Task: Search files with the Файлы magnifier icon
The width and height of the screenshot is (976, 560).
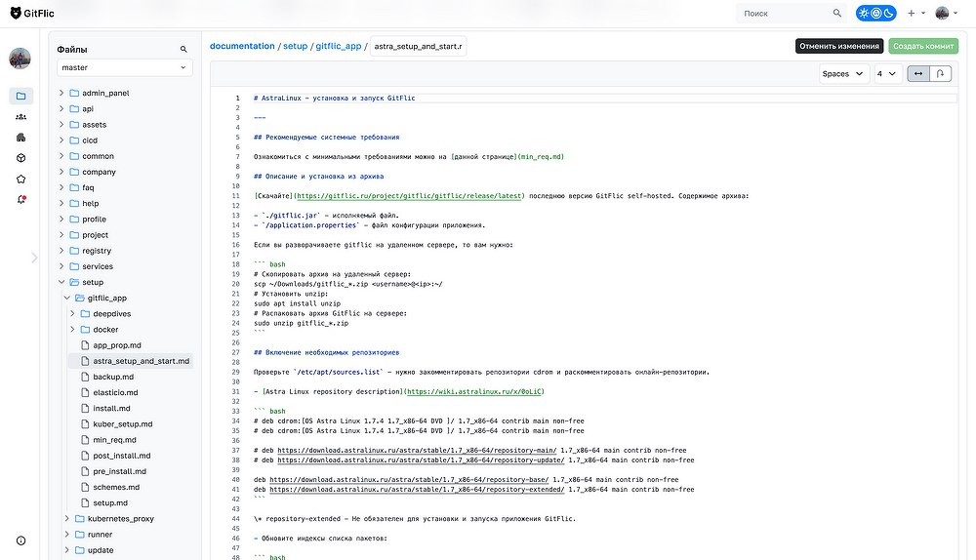Action: pyautogui.click(x=183, y=49)
